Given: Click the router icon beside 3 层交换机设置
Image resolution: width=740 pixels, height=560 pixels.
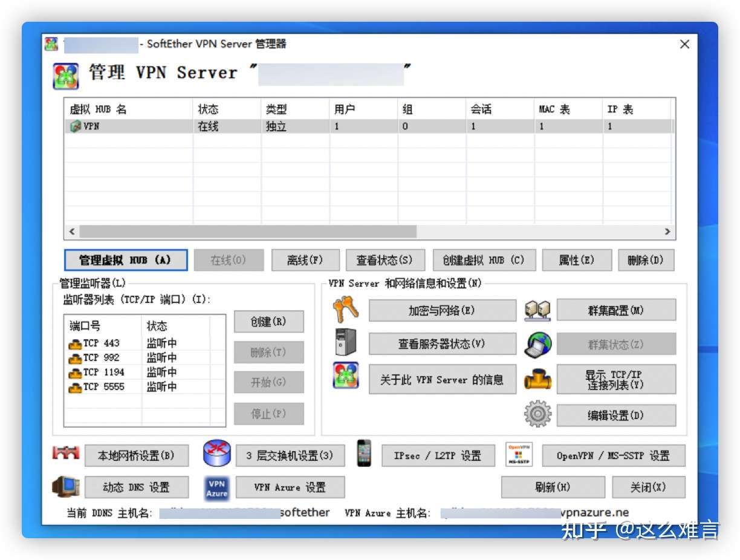Looking at the screenshot, I should (x=216, y=453).
